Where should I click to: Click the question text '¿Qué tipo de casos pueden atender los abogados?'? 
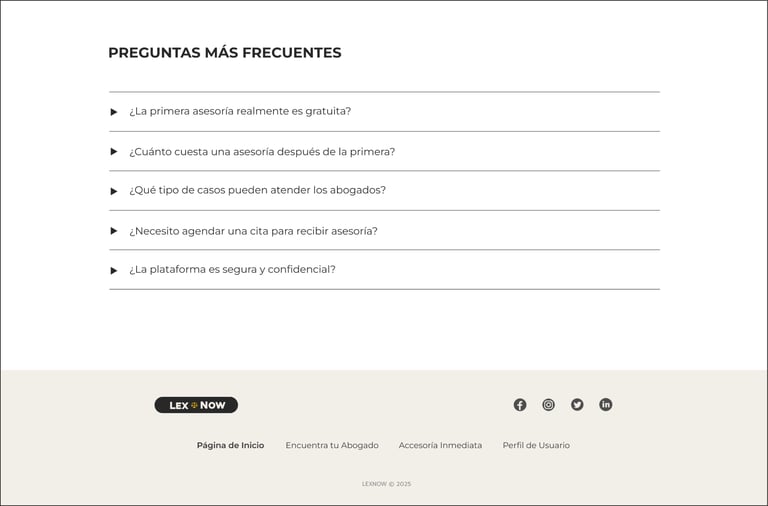tap(257, 190)
